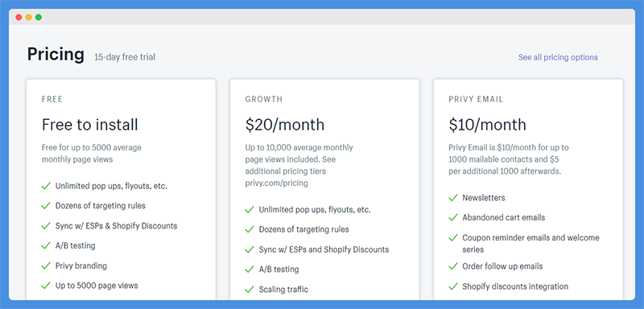644x309 pixels.
Task: Click the $10/month price heading
Action: coord(488,125)
